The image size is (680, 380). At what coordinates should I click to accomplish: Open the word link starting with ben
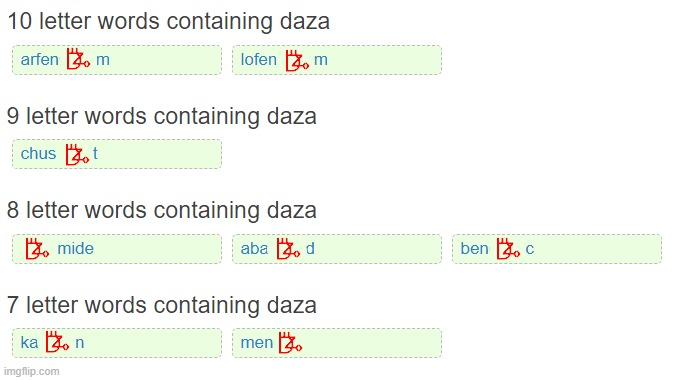497,249
